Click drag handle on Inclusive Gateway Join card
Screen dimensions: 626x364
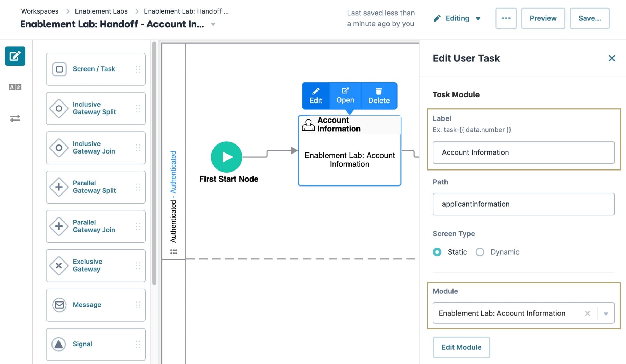coord(138,148)
